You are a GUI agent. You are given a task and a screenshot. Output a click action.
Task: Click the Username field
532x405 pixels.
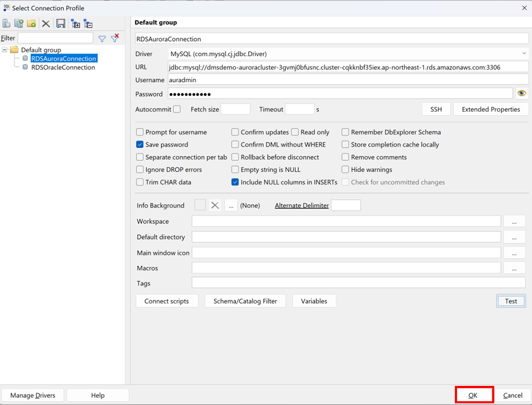click(348, 80)
